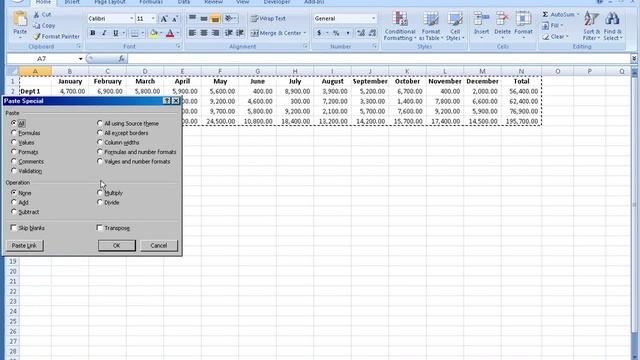Open the Fill Color dropdown arrow
The height and width of the screenshot is (360, 640).
[x=161, y=33]
